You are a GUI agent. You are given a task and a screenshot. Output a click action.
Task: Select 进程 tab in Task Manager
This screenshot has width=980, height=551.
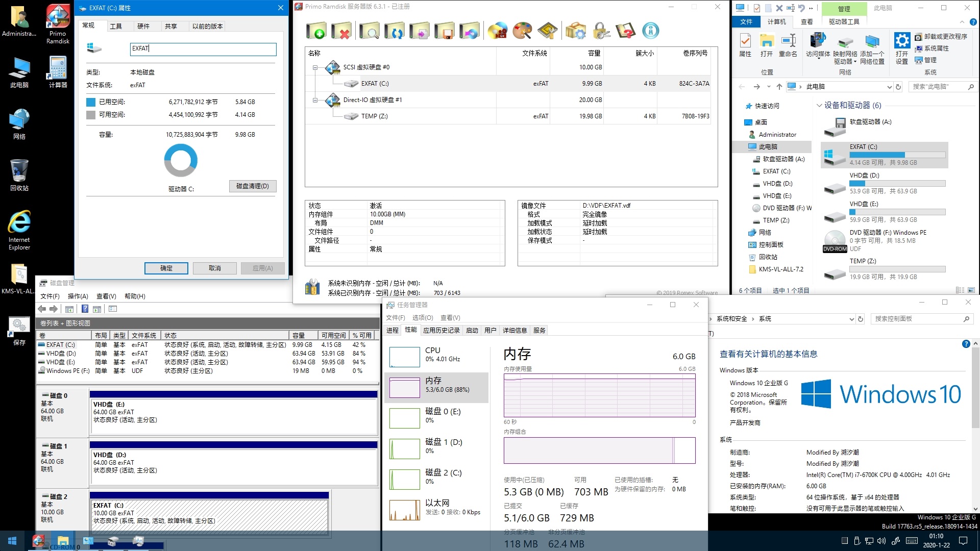[x=393, y=331]
